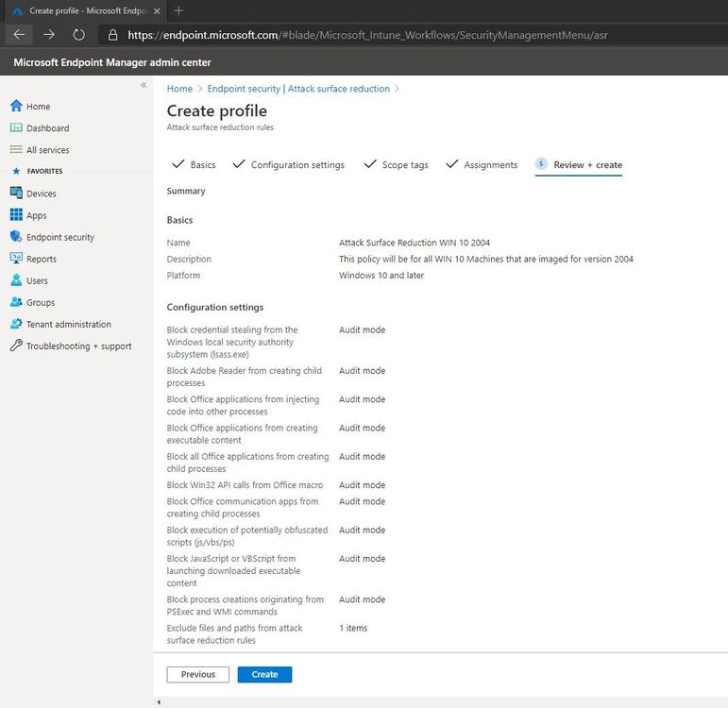Click the Endpoint security shield icon
728x708 pixels.
point(16,236)
